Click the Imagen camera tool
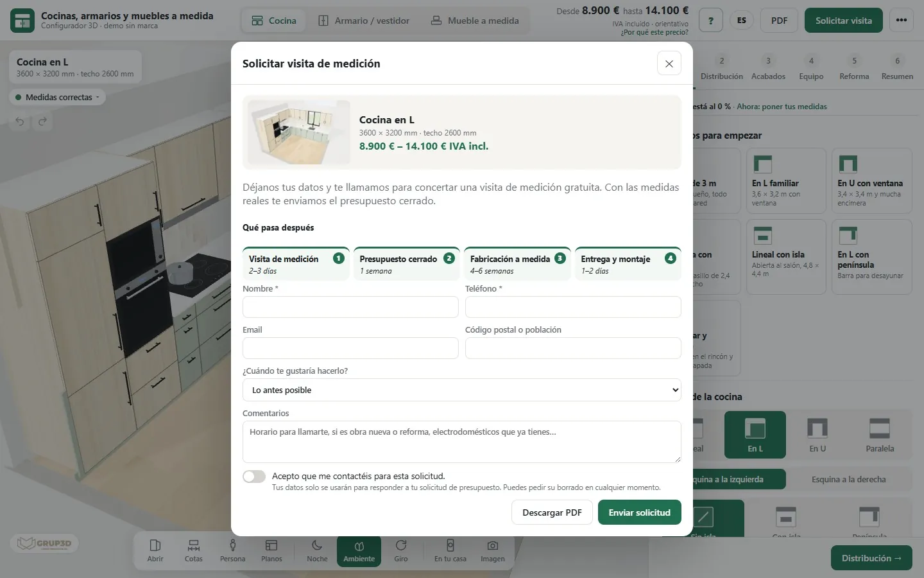The width and height of the screenshot is (924, 578). tap(493, 550)
